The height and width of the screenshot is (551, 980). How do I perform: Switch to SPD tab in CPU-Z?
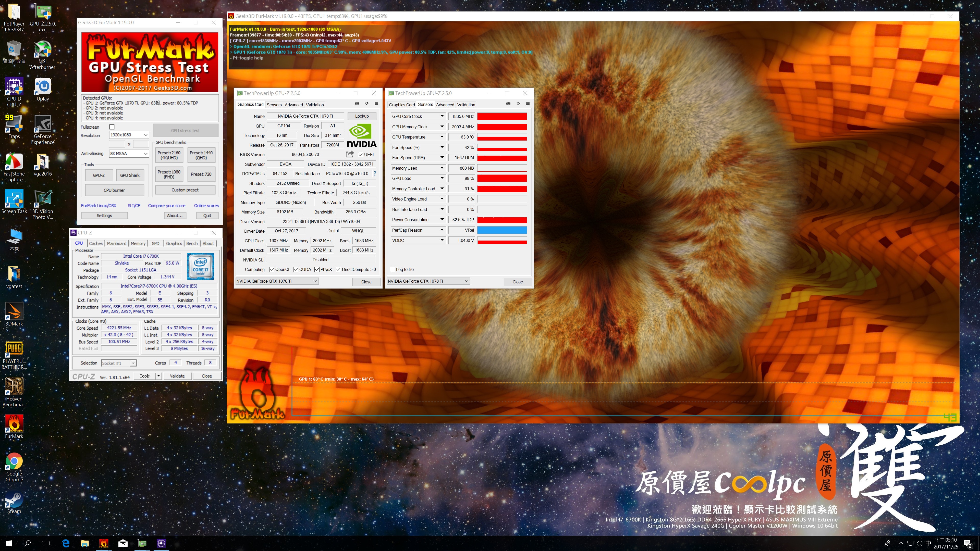coord(156,243)
